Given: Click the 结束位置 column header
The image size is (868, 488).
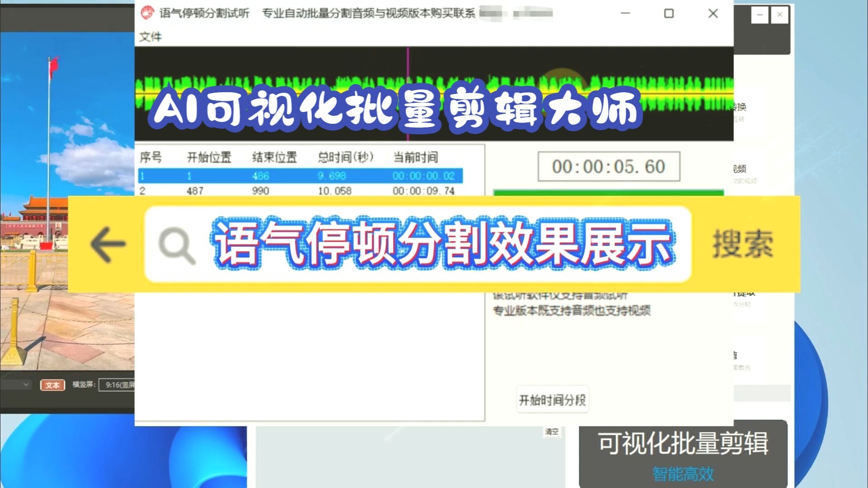Looking at the screenshot, I should tap(274, 157).
